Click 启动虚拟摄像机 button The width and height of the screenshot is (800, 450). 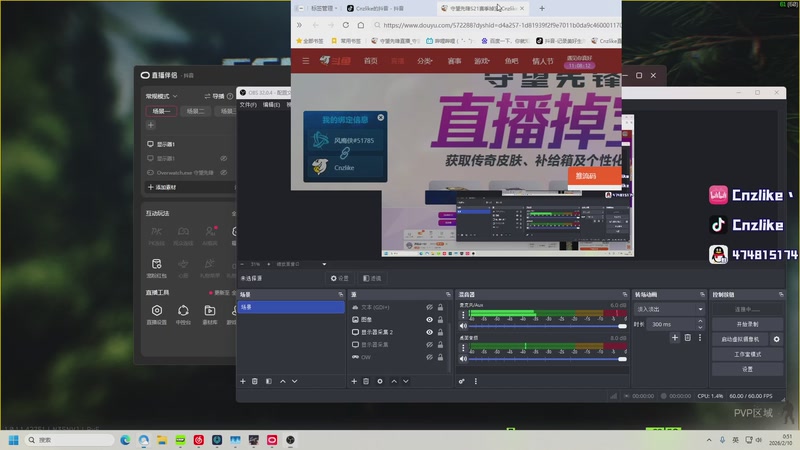click(740, 339)
